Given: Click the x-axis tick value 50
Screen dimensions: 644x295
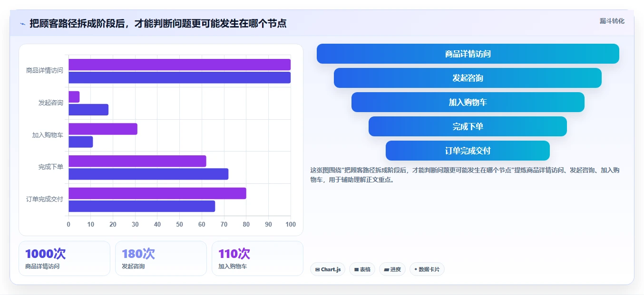Looking at the screenshot, I should (179, 225).
